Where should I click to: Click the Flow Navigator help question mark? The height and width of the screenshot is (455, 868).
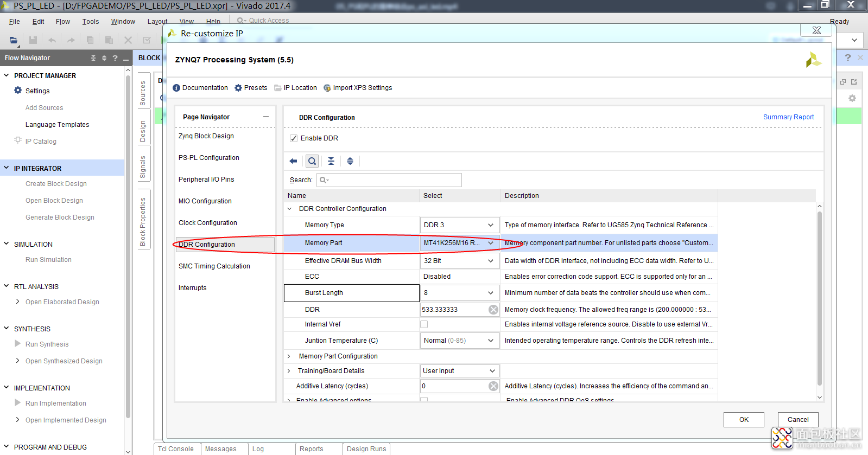tap(115, 58)
